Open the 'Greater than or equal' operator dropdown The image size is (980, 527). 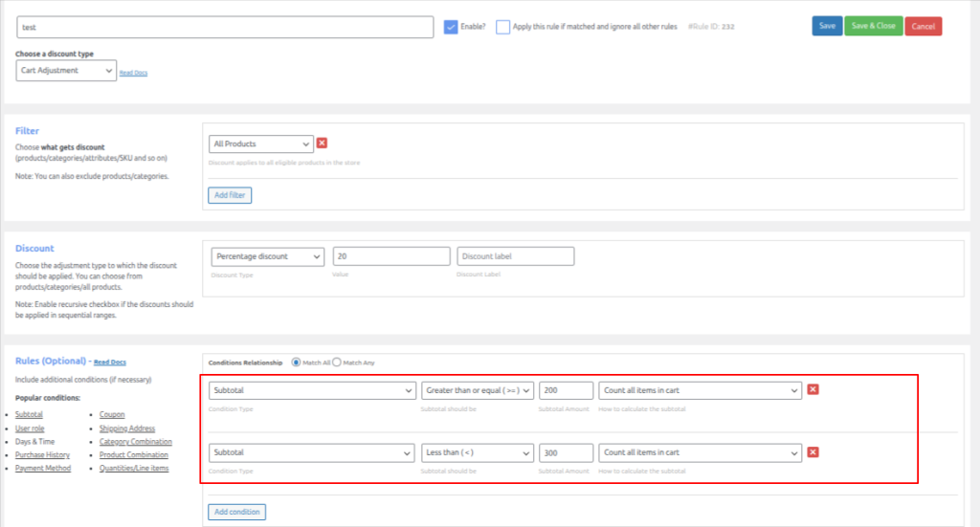click(x=477, y=390)
